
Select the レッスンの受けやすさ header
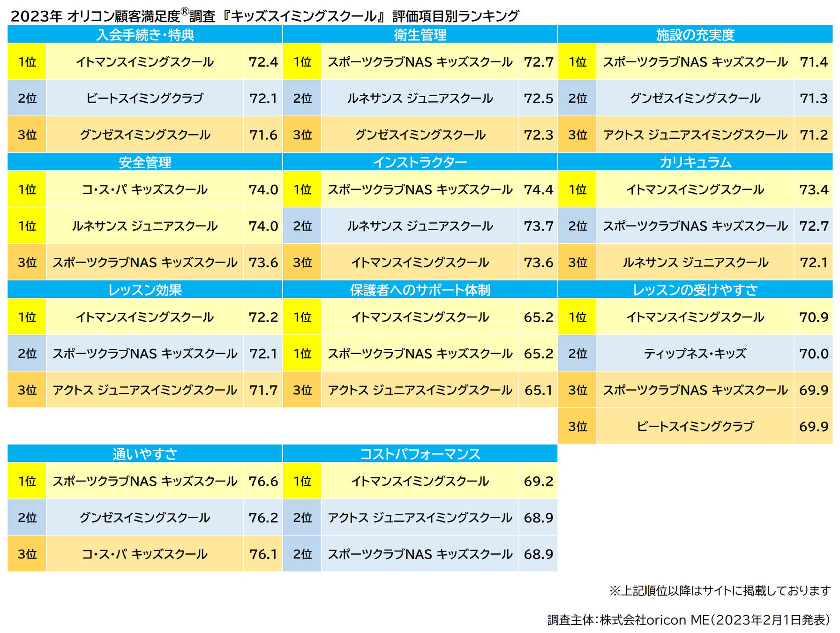pos(695,290)
